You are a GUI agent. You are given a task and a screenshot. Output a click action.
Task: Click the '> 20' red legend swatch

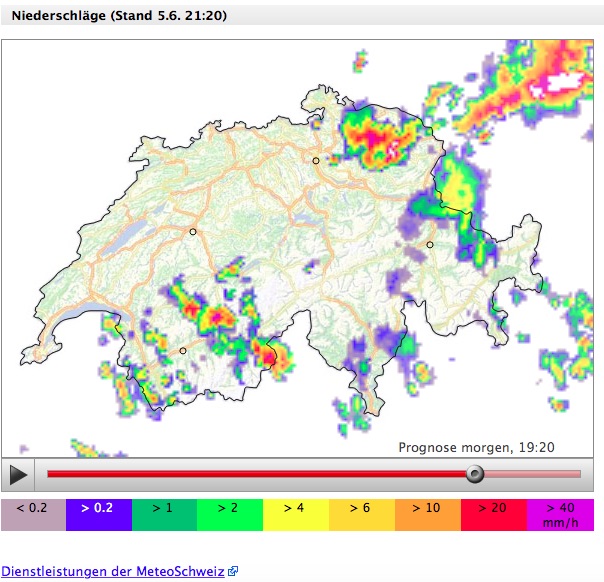(x=495, y=514)
